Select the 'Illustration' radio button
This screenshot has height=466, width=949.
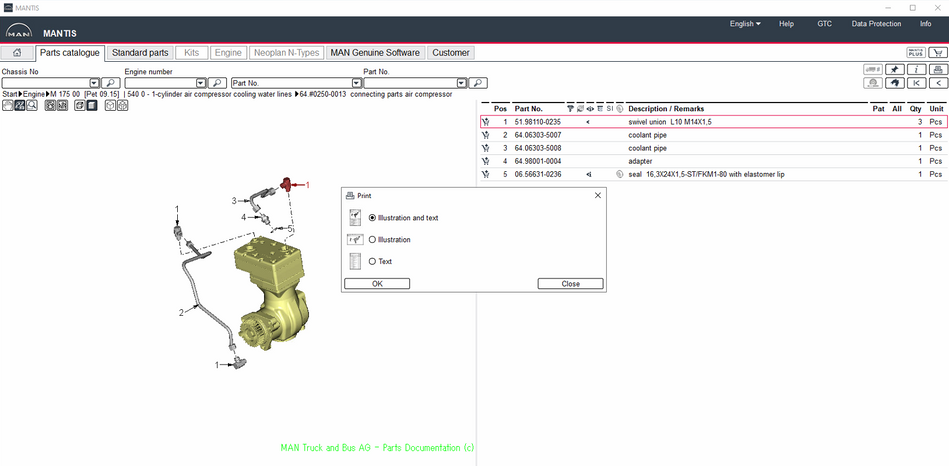tap(373, 239)
